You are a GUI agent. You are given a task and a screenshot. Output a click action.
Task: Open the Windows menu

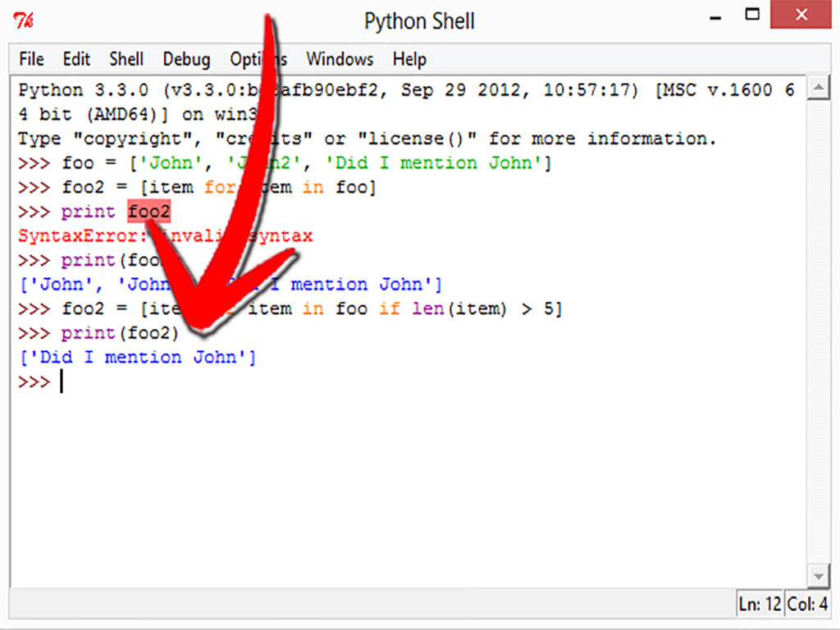pyautogui.click(x=340, y=59)
